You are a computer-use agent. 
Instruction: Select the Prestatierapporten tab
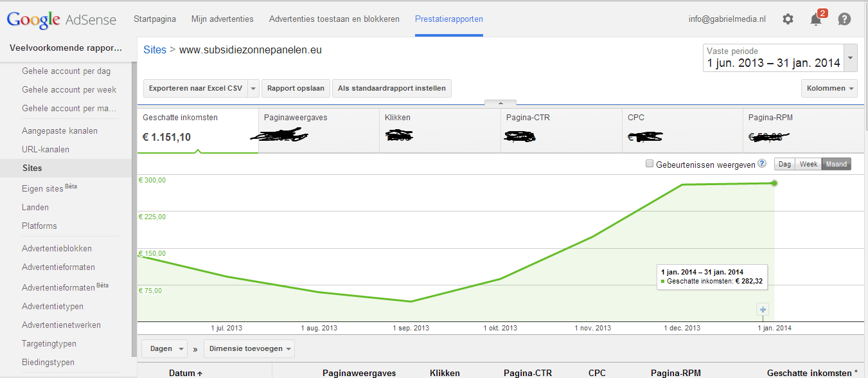[x=449, y=19]
